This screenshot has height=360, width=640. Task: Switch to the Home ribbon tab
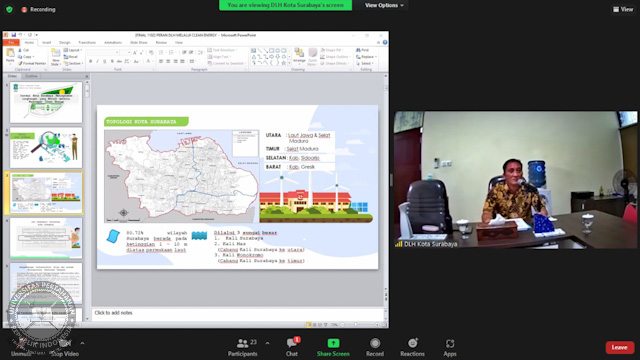[x=29, y=42]
